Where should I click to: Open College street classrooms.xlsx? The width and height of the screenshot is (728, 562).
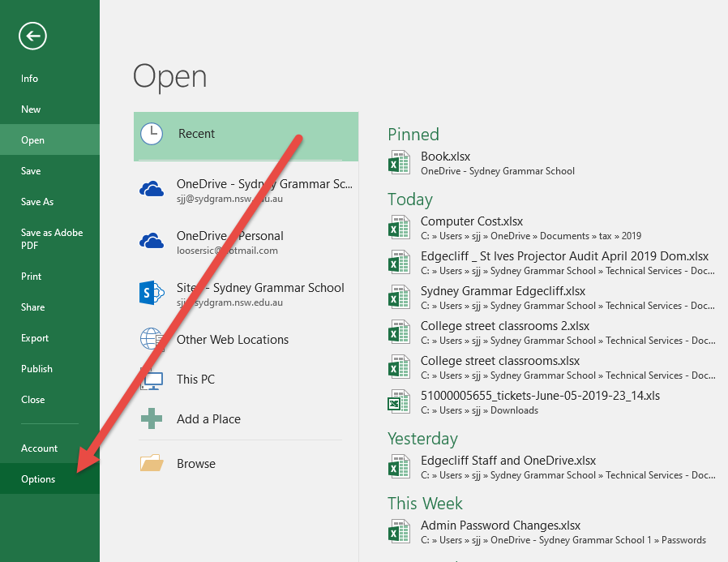[553, 367]
